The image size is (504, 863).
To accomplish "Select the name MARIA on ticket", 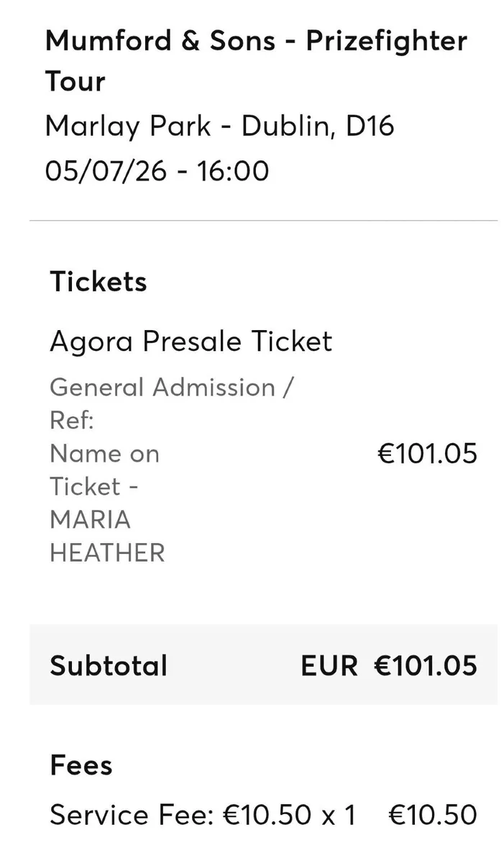I will (90, 519).
